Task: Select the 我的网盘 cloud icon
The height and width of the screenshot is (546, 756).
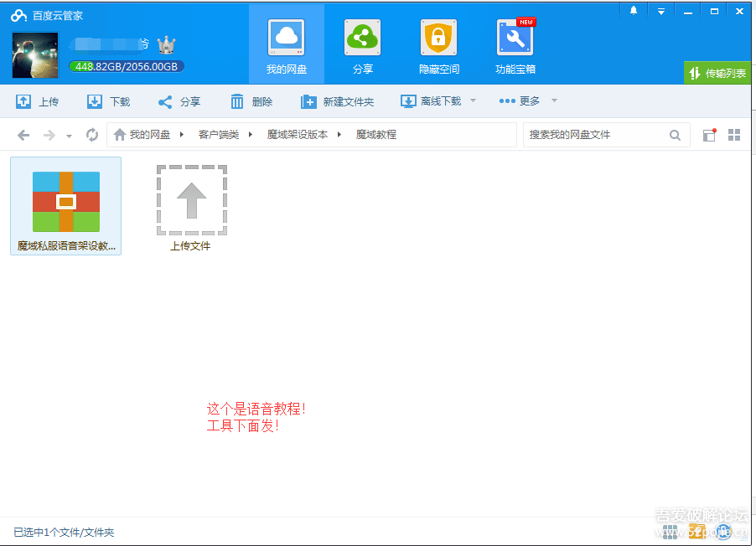Action: (x=286, y=38)
